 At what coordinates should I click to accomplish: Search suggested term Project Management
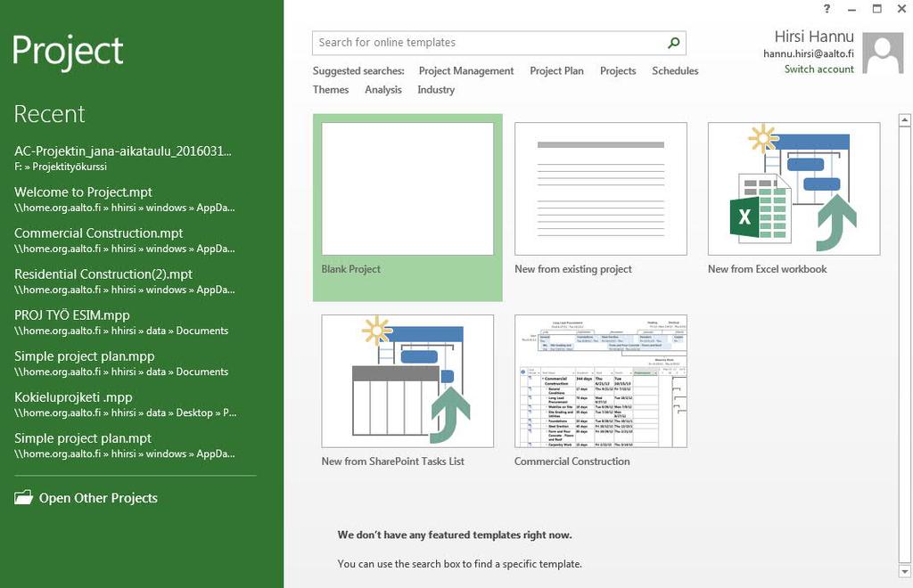click(x=465, y=71)
